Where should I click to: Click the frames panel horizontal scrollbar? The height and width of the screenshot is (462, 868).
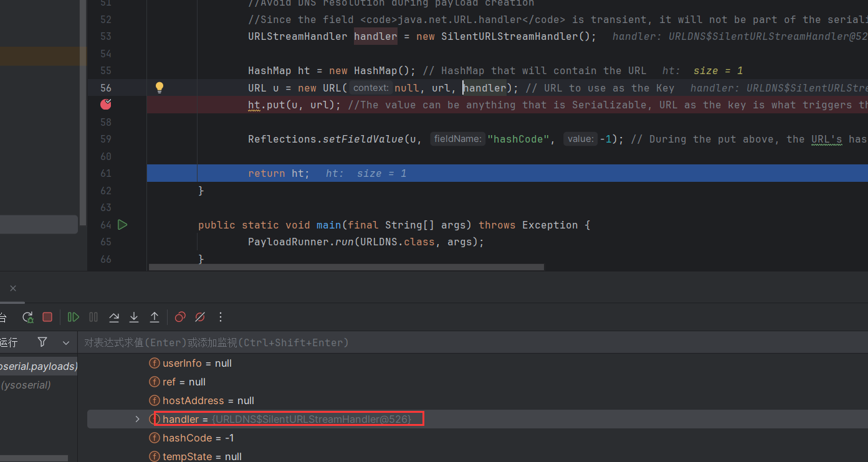pyautogui.click(x=34, y=458)
